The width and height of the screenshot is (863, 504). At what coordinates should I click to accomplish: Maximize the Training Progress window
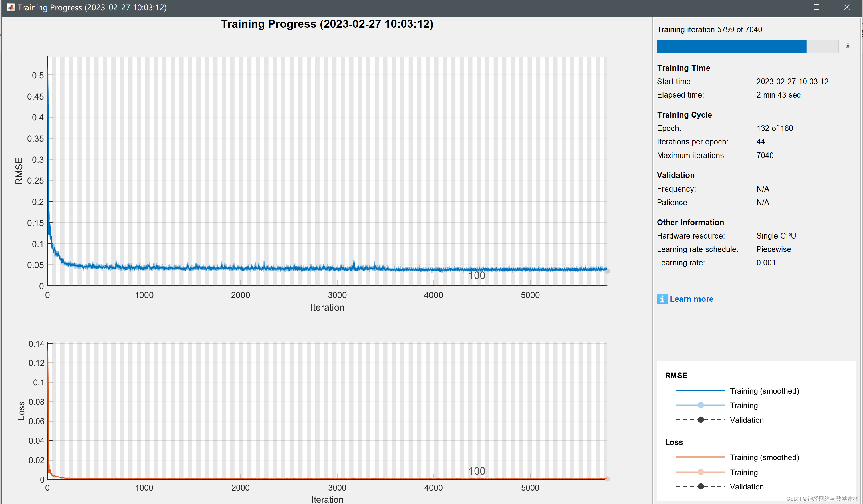(x=816, y=7)
